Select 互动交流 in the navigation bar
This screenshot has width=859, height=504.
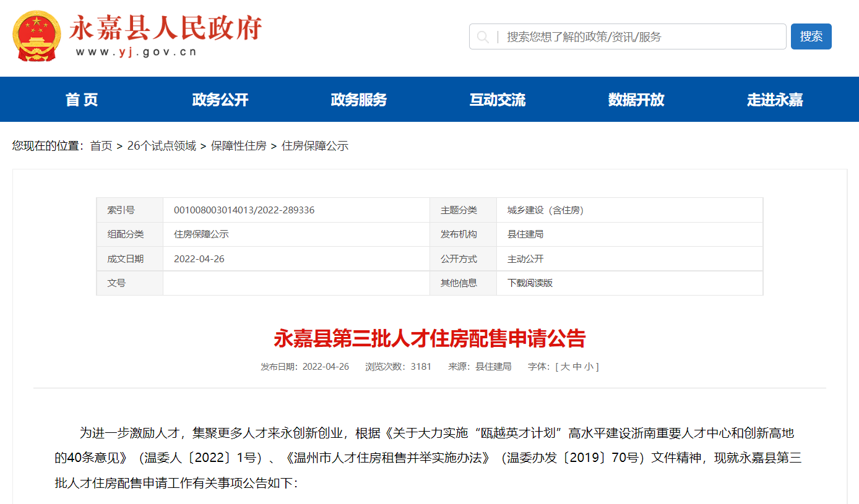498,100
